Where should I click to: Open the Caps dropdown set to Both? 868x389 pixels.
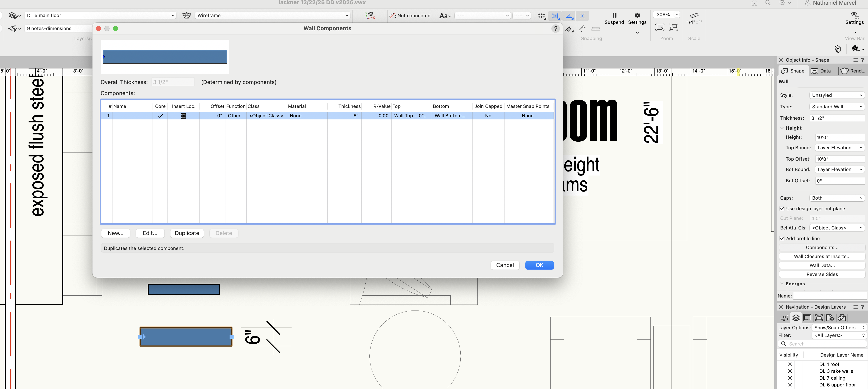coord(837,198)
